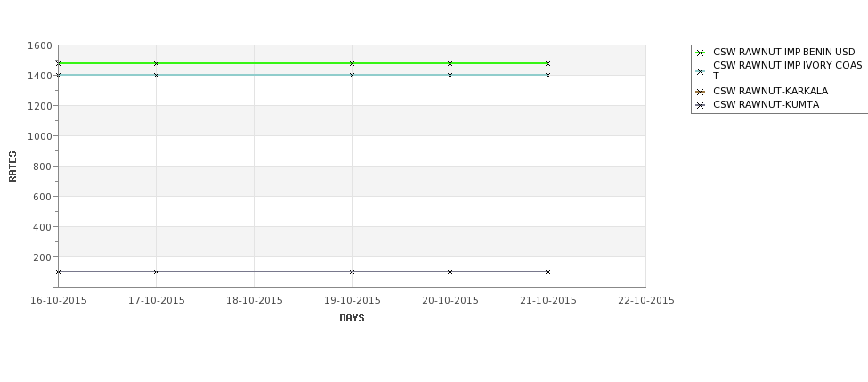
Task: Click KUMTA data point on 21-10-2015
Action: (548, 272)
